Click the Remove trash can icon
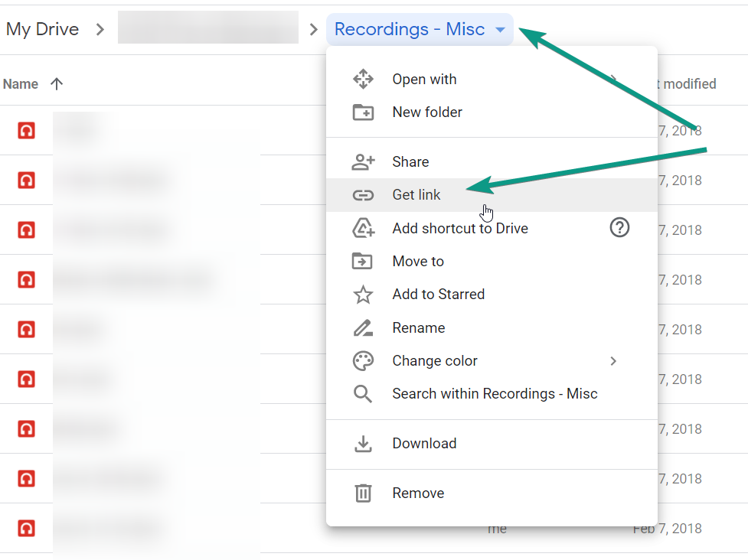Screen dimensions: 748x560 pos(363,493)
